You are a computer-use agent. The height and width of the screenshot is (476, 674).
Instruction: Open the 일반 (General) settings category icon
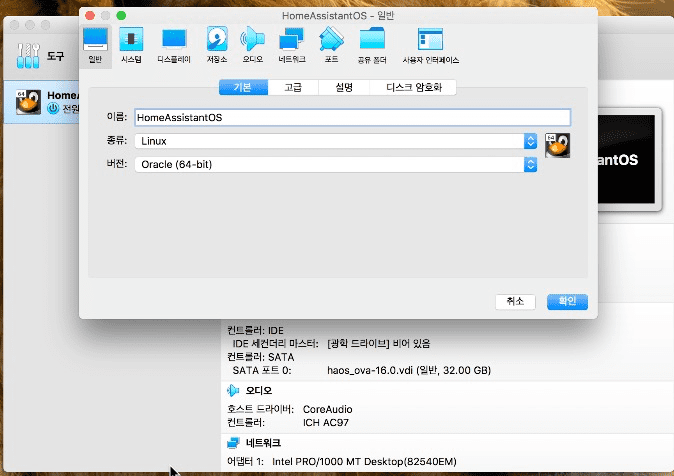95,46
